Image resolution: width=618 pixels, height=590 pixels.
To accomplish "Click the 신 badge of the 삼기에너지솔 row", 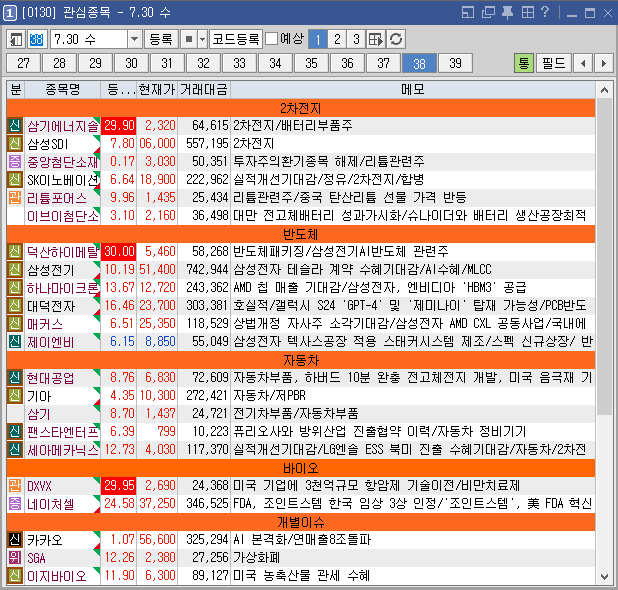I will tap(15, 126).
